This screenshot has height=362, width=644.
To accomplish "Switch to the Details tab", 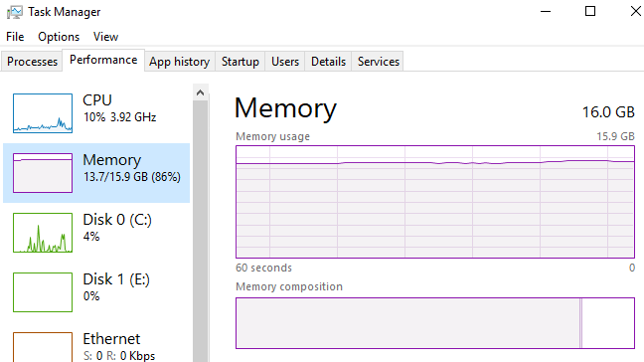I will pos(328,62).
